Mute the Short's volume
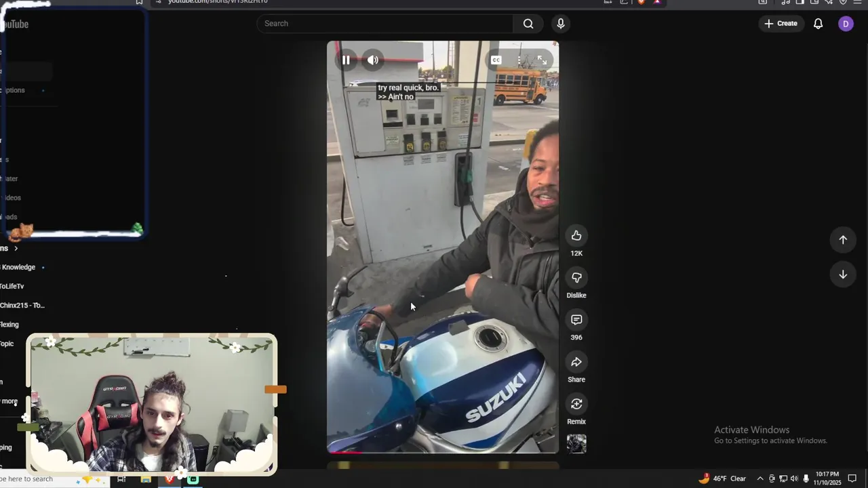Image resolution: width=868 pixels, height=488 pixels. coord(373,60)
